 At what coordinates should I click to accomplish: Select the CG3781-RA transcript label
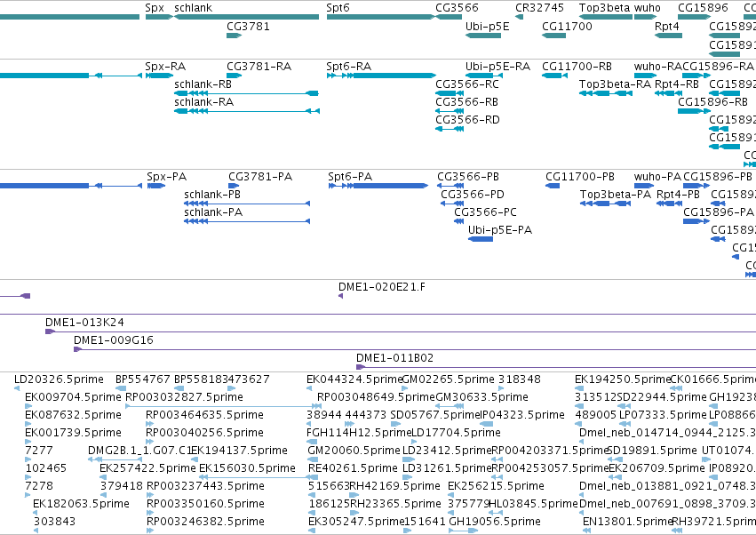click(x=259, y=67)
